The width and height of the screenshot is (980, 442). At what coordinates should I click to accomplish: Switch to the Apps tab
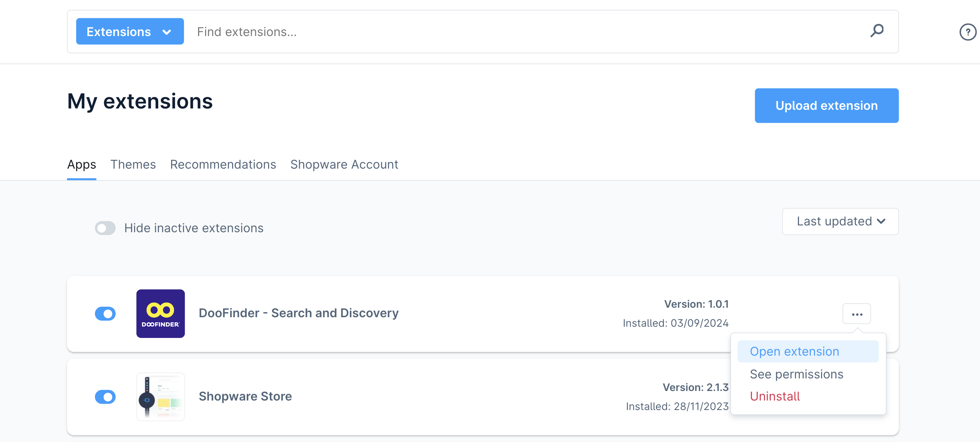(81, 165)
